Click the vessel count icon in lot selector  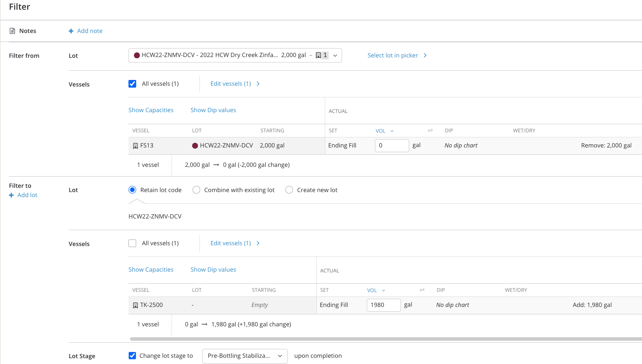(x=319, y=55)
